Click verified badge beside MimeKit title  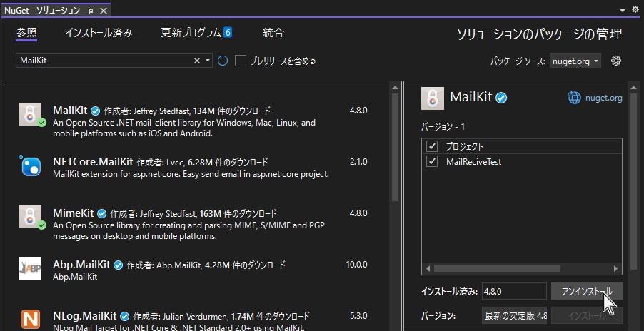(x=101, y=214)
